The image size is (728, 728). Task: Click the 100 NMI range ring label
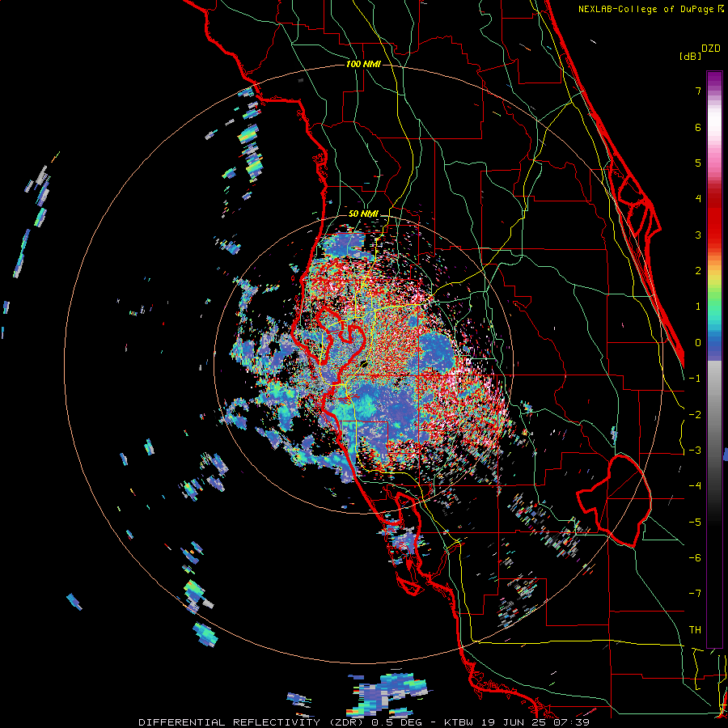pyautogui.click(x=363, y=64)
